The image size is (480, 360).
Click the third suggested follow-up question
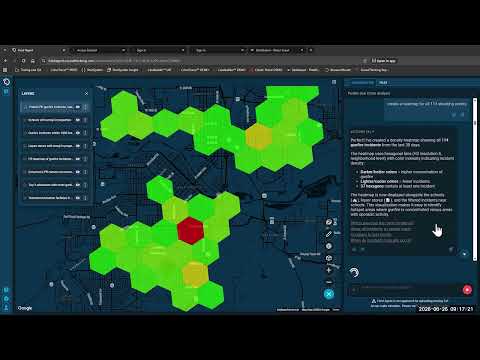click(371, 235)
